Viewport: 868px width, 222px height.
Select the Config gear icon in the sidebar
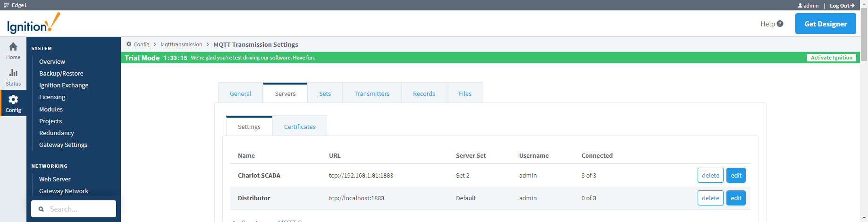[13, 99]
